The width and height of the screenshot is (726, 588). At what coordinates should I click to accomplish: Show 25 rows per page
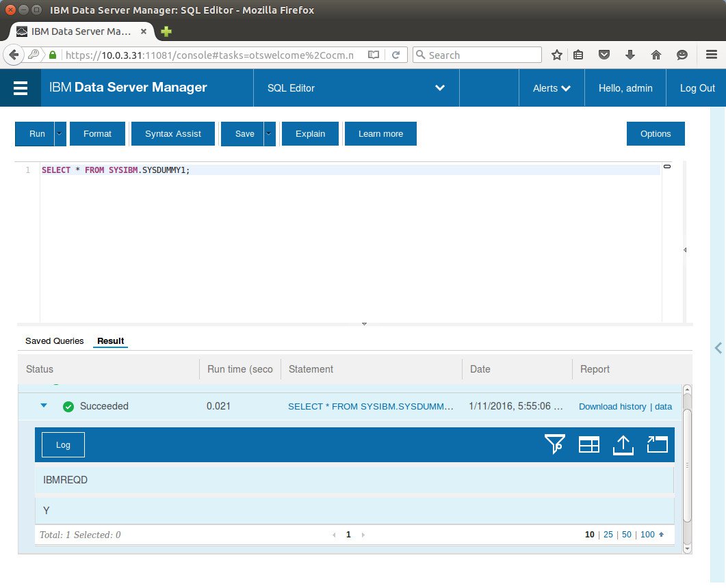click(608, 535)
